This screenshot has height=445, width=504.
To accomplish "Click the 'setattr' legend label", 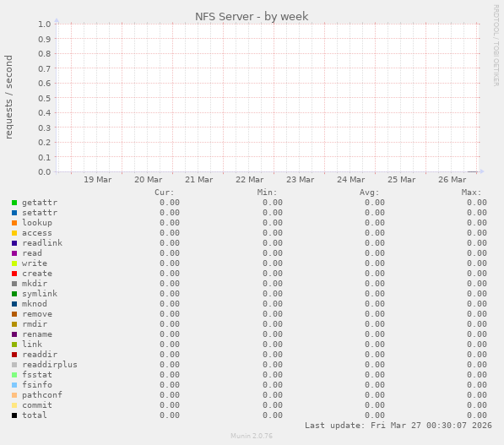I will pos(40,213).
